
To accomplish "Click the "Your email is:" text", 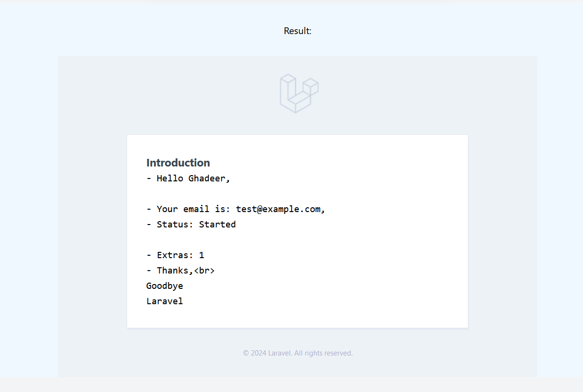I will click(194, 209).
